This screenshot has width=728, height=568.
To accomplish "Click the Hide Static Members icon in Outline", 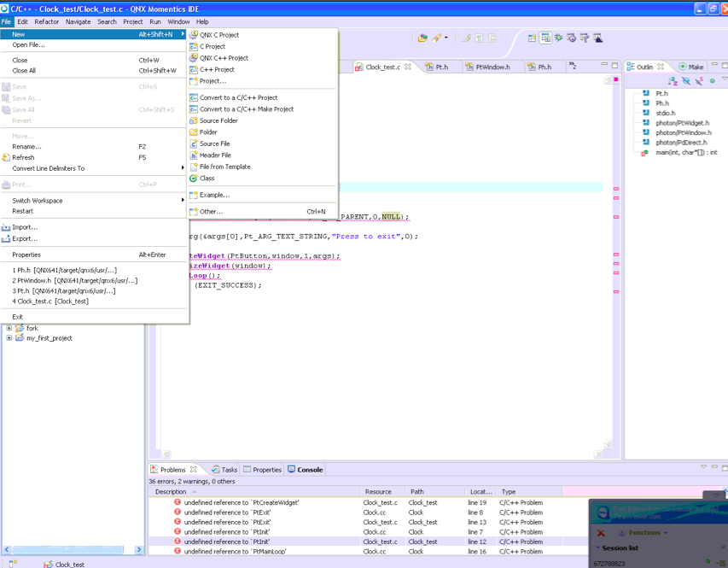I will (699, 81).
